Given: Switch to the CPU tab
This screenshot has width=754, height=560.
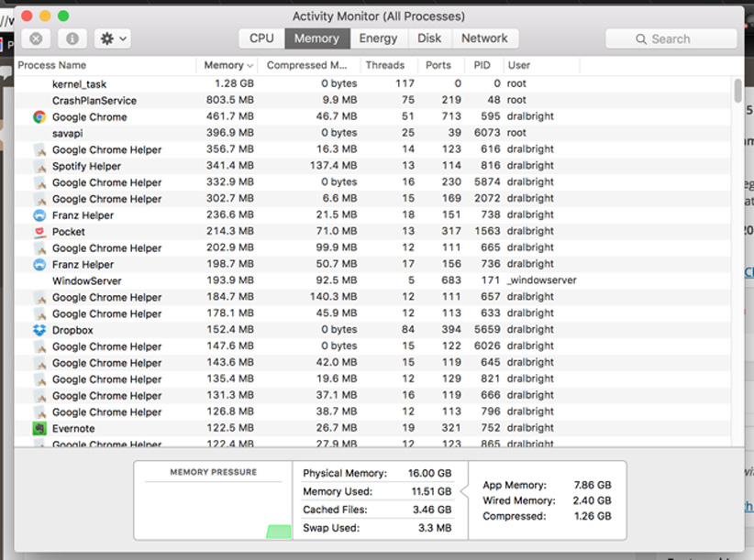Looking at the screenshot, I should (261, 38).
